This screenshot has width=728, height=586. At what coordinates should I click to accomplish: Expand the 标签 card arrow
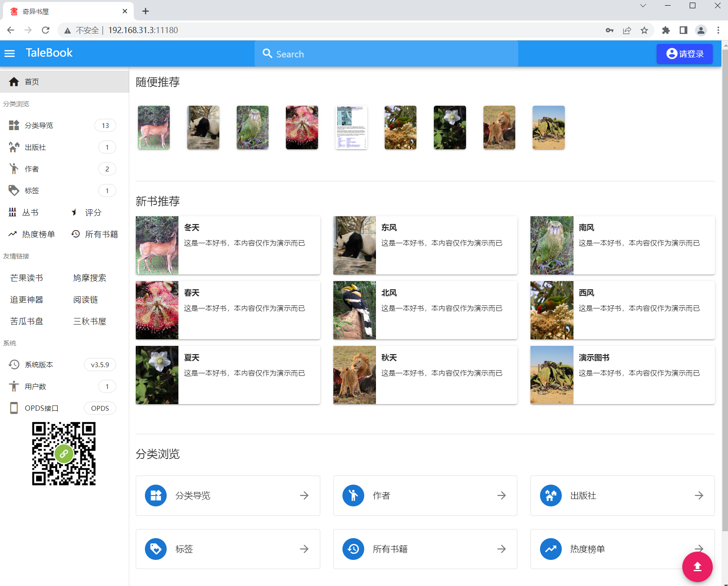click(x=304, y=549)
